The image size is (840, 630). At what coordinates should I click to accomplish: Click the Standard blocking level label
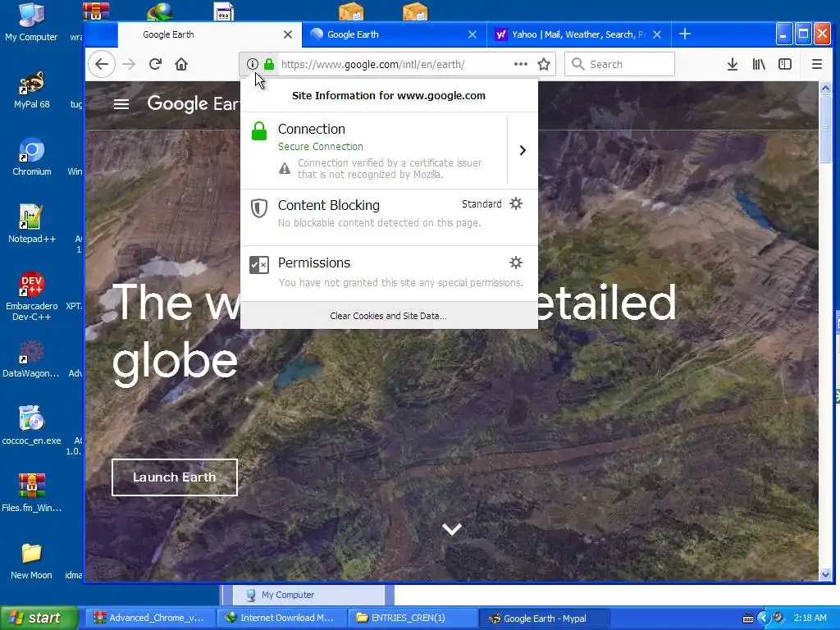tap(482, 204)
